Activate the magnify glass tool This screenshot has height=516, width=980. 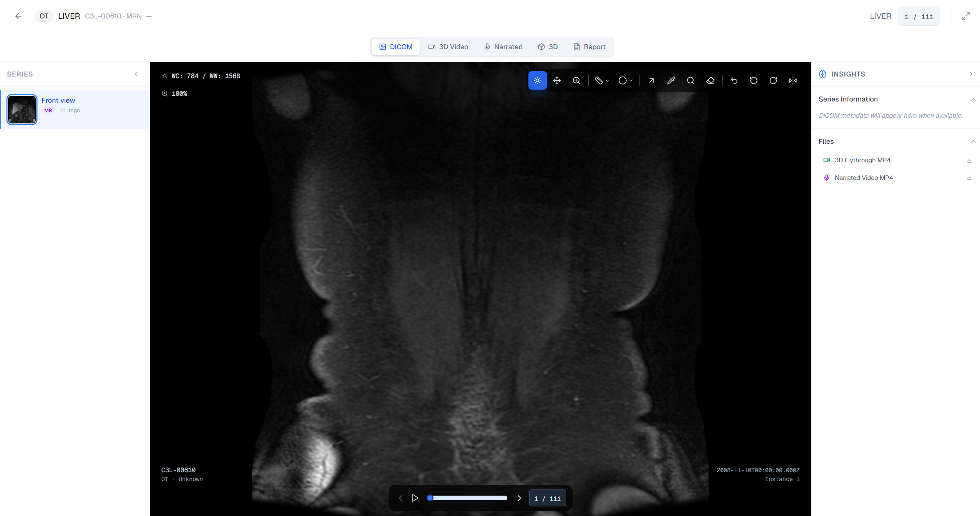coord(691,80)
